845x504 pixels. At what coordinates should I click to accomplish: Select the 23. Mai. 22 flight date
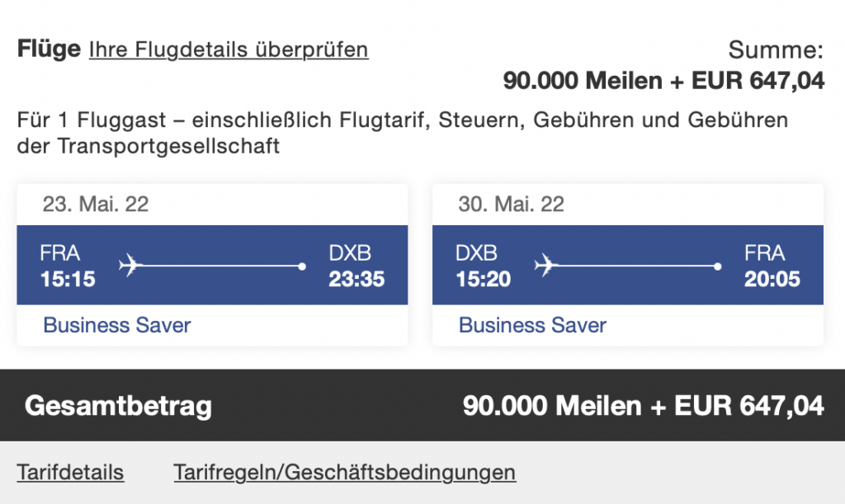(x=96, y=205)
